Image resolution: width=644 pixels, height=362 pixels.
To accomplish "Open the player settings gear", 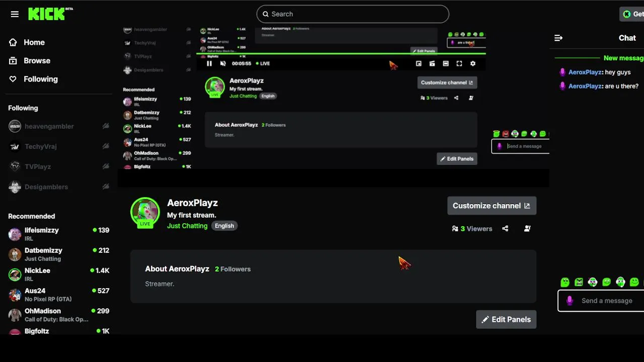I will [472, 63].
